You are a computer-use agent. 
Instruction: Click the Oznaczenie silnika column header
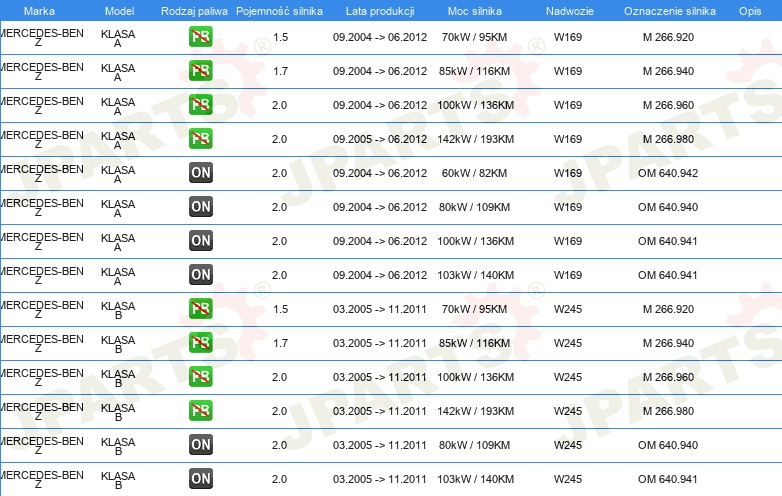point(670,11)
